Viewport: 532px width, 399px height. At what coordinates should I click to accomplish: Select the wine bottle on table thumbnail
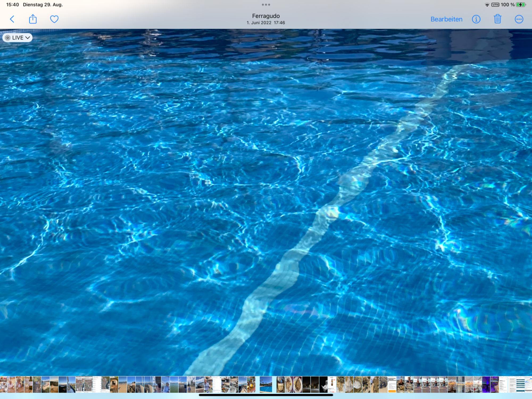[x=28, y=384]
